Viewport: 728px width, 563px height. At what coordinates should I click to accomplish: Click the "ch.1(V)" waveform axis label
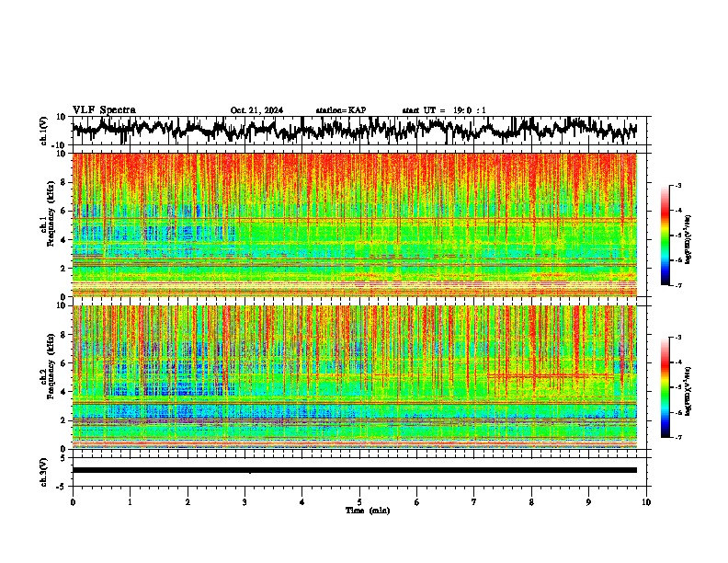(44, 131)
